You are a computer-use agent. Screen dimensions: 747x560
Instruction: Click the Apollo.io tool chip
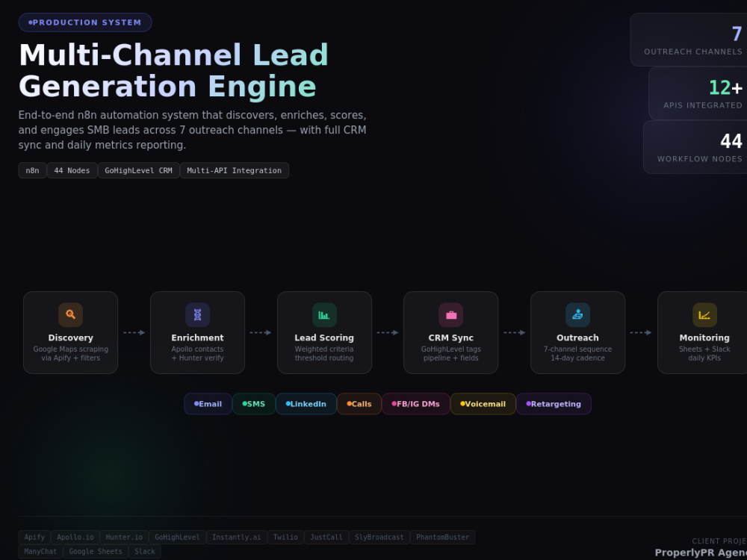point(75,537)
